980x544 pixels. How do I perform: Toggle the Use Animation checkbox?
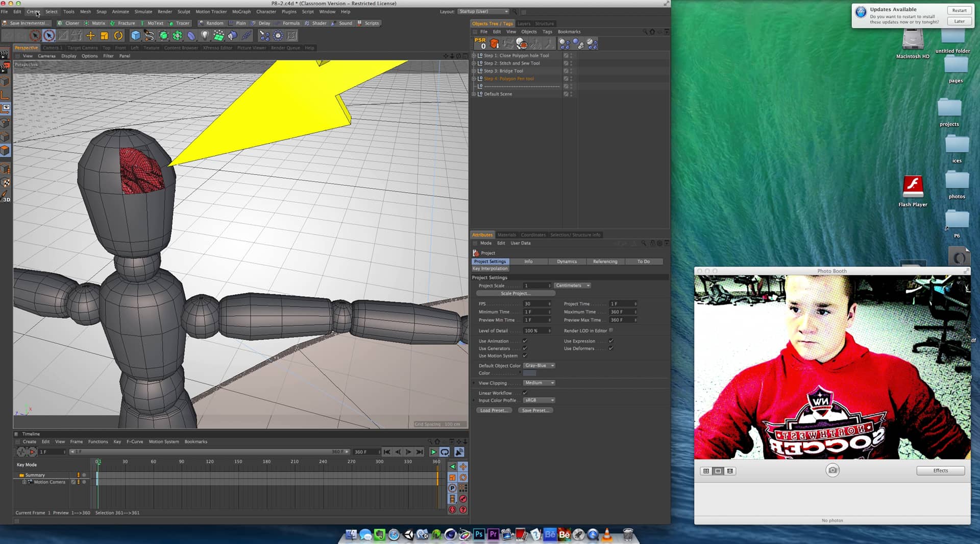click(525, 341)
